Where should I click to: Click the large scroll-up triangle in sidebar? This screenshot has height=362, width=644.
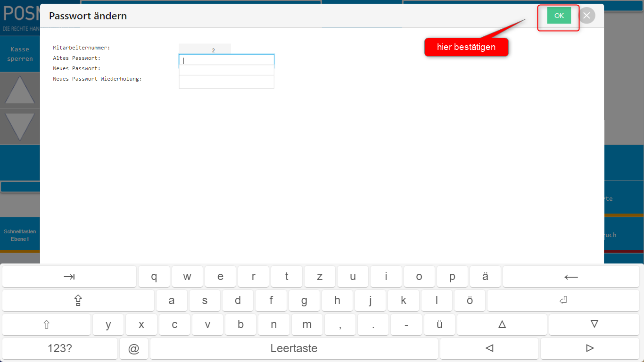coord(20,90)
